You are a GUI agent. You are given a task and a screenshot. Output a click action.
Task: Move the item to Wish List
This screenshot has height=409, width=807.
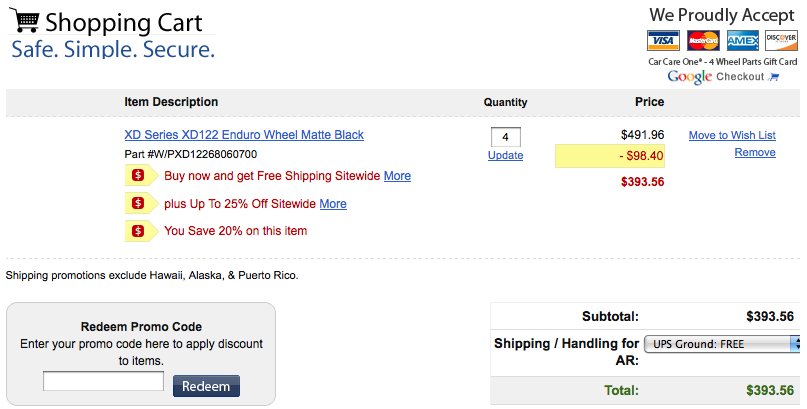(x=732, y=135)
